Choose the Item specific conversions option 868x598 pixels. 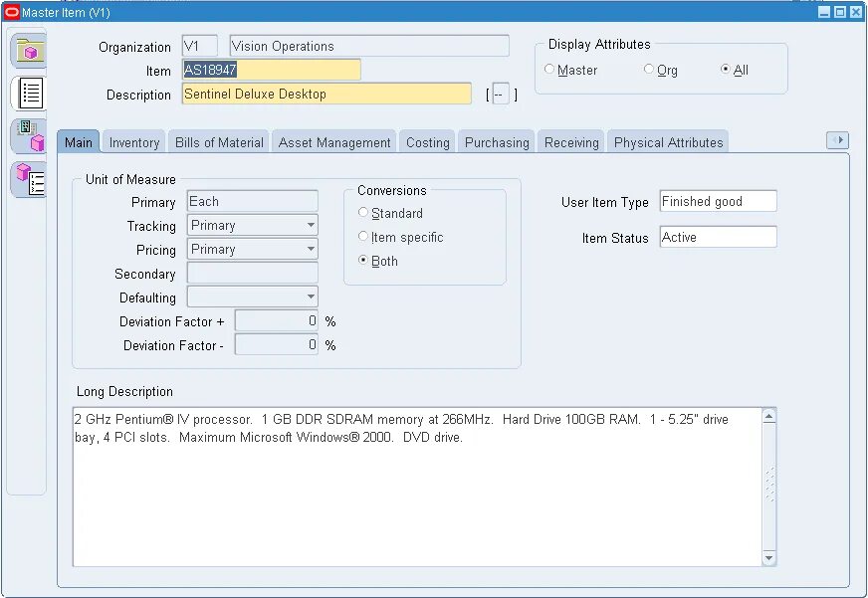pos(363,236)
